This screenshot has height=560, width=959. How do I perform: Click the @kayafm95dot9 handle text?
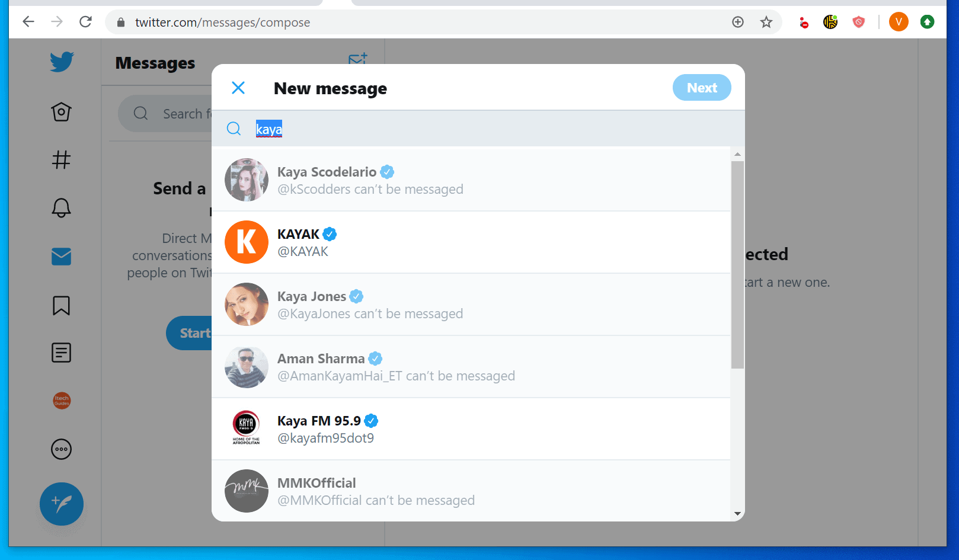326,438
